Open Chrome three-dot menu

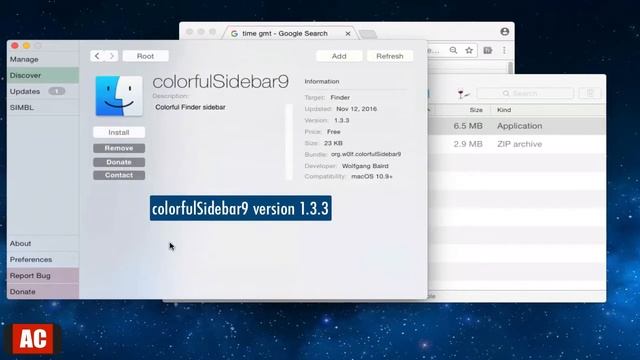[x=504, y=50]
